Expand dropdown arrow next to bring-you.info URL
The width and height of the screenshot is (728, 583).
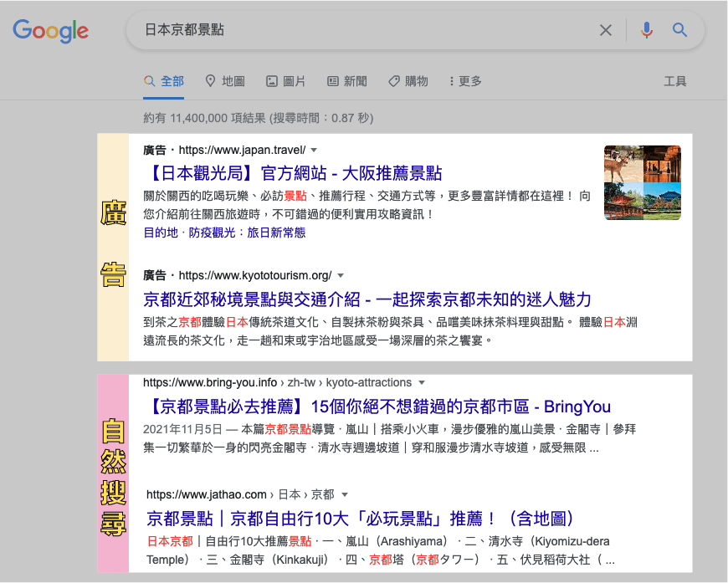click(x=422, y=383)
